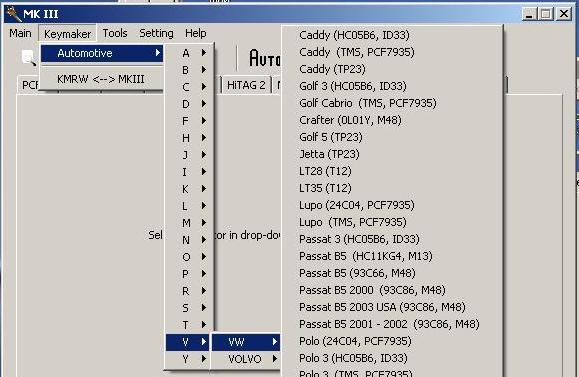
Task: Expand letter A brand submenu
Action: [x=189, y=53]
